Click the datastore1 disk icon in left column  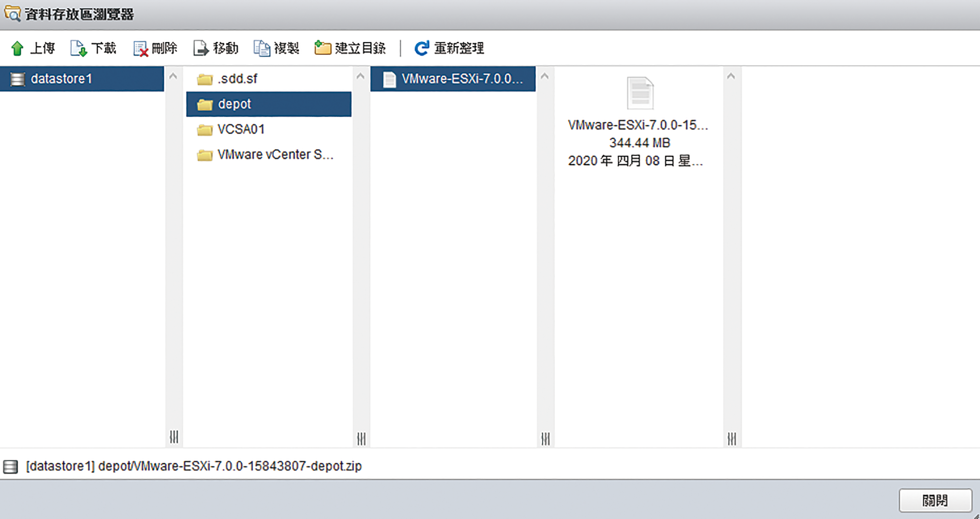click(x=17, y=79)
